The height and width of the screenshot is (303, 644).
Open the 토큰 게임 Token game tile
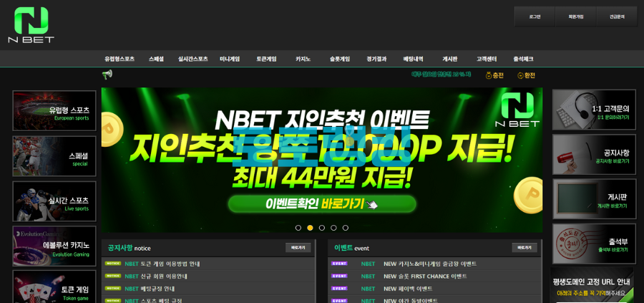[x=54, y=287]
